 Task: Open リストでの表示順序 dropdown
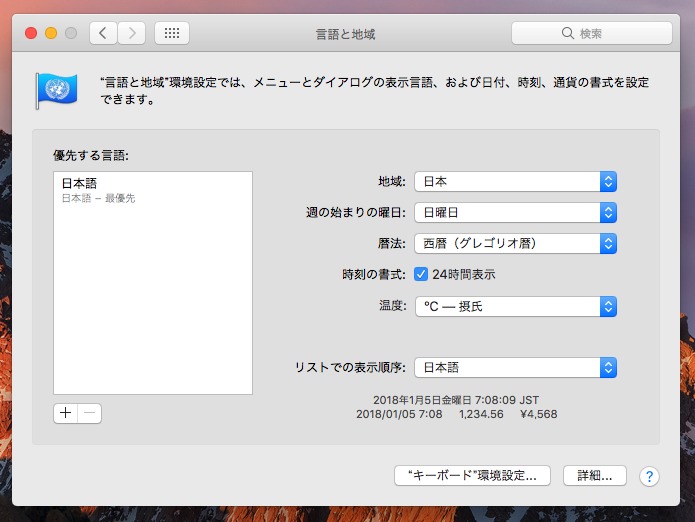[x=515, y=368]
